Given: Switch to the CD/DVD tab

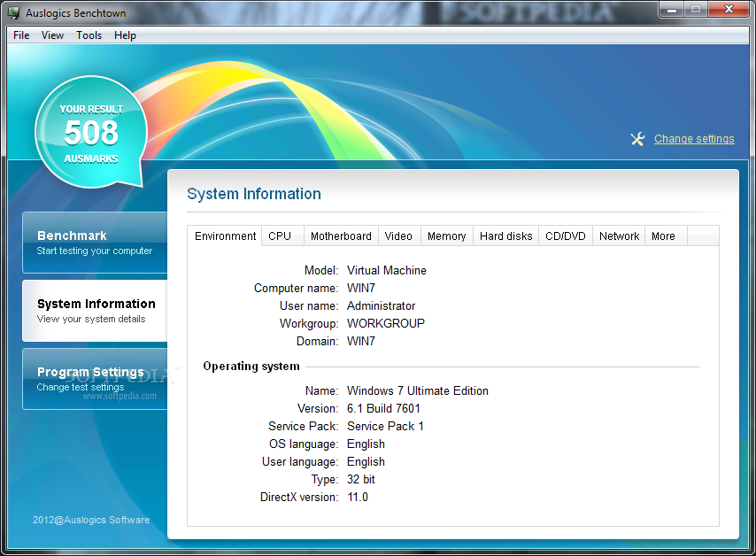Looking at the screenshot, I should (566, 236).
